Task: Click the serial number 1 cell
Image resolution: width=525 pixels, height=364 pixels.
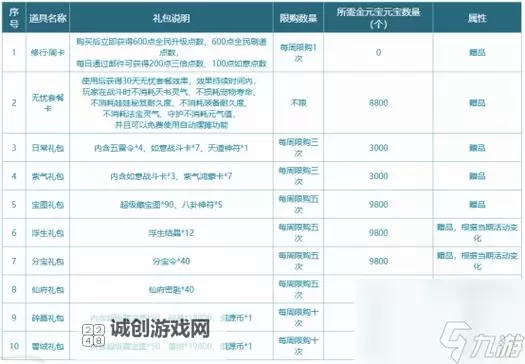Action: 14,52
